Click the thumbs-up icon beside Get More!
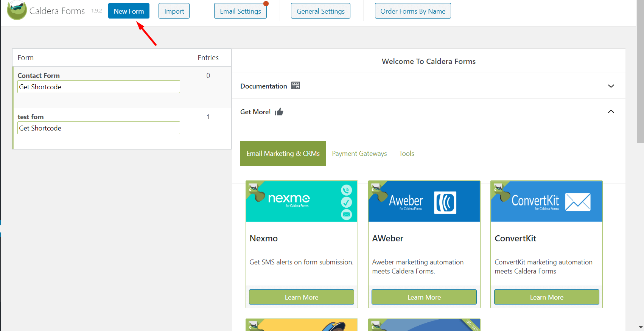The image size is (644, 331). click(x=279, y=112)
